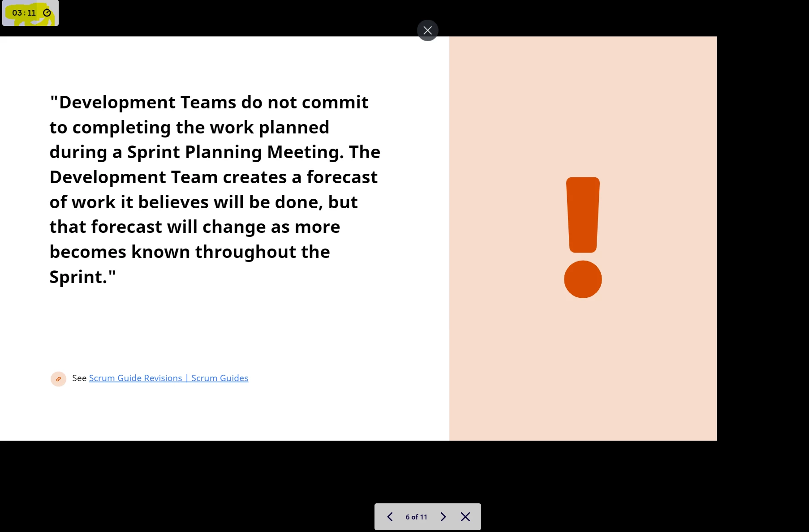Click the orange exclamation mark graphic

pyautogui.click(x=583, y=237)
